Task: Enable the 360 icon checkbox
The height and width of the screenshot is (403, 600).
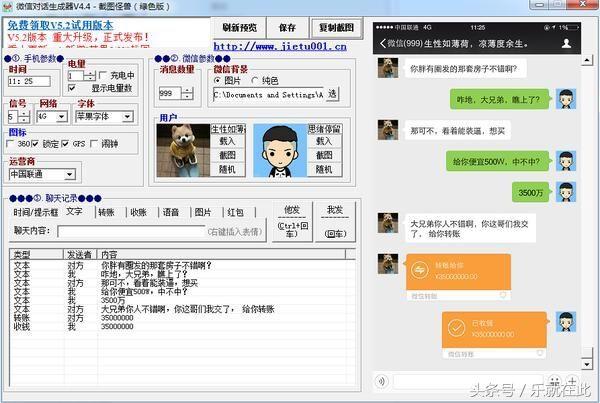Action: [11, 144]
